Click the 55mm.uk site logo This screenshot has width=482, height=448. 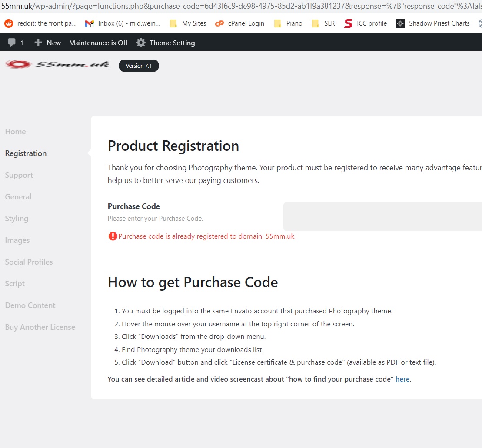[x=57, y=64]
